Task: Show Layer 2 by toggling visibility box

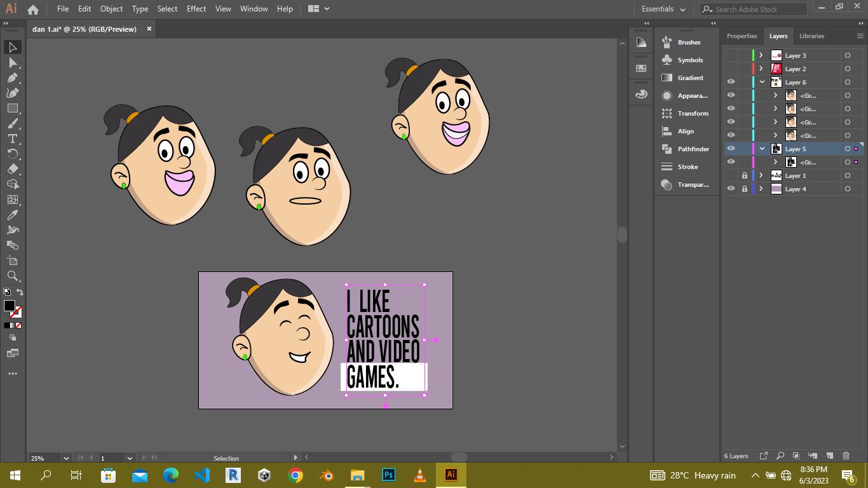Action: 731,69
